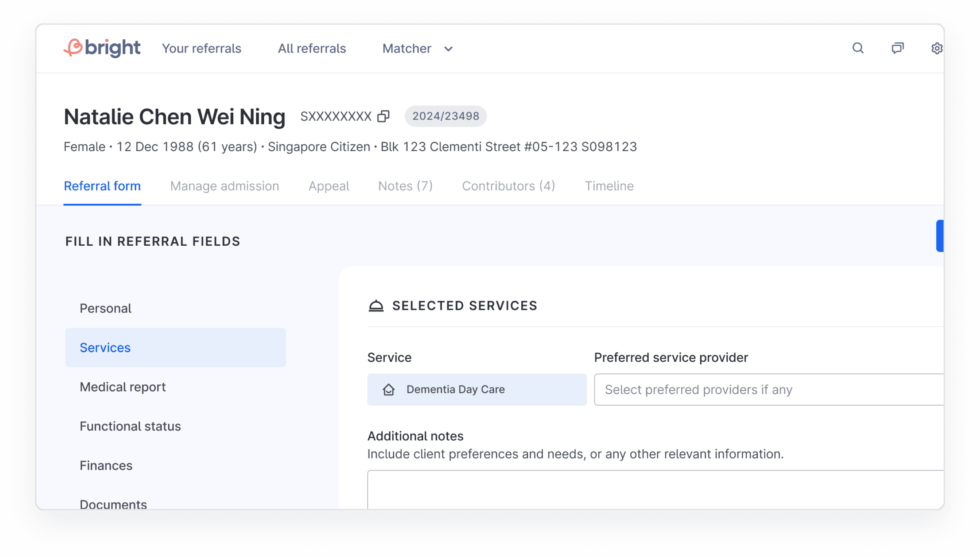Click the FILL IN REFERRAL FIELDS heading
This screenshot has height=557, width=980.
click(x=153, y=241)
